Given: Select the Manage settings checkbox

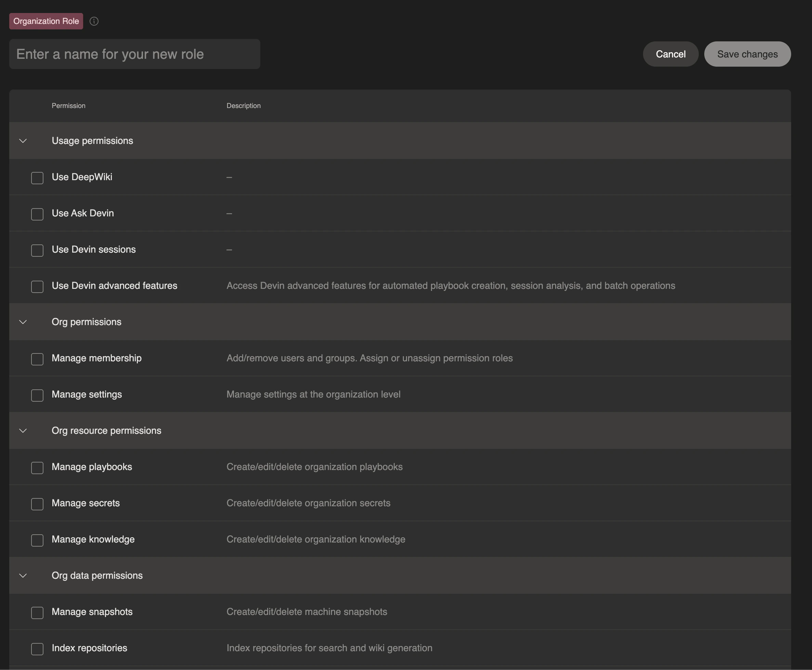Looking at the screenshot, I should click(x=37, y=395).
